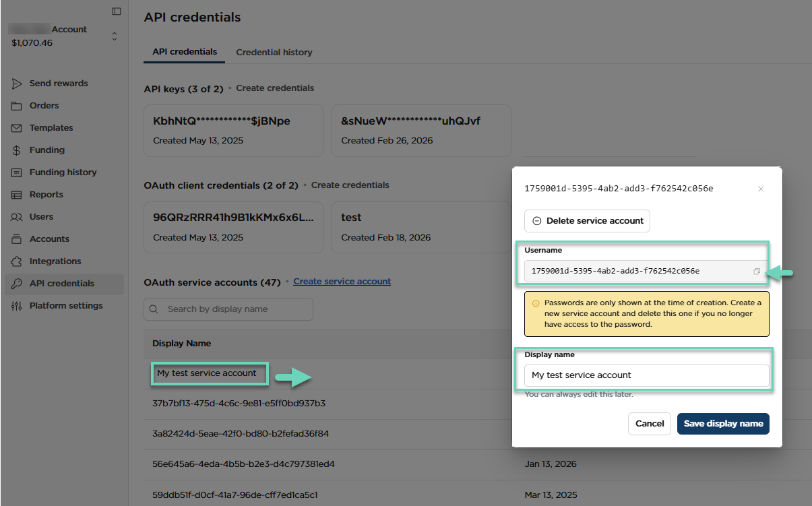
Task: Click the Users people icon
Action: coord(17,217)
